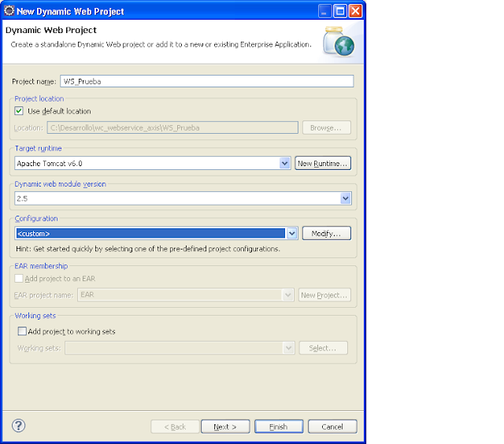Viewport: 504px width, 444px height.
Task: Click the Dynamic Web Project heading
Action: pyautogui.click(x=51, y=30)
